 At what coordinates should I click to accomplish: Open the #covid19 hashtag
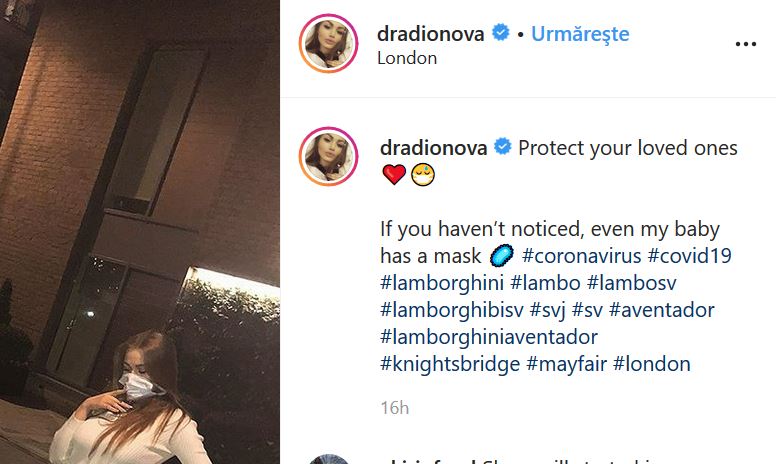tap(689, 256)
